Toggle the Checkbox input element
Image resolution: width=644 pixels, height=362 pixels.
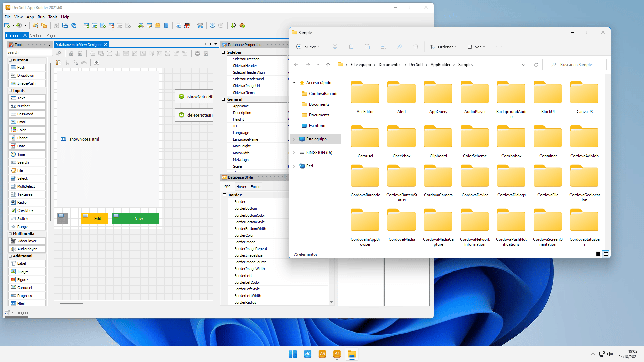click(25, 210)
